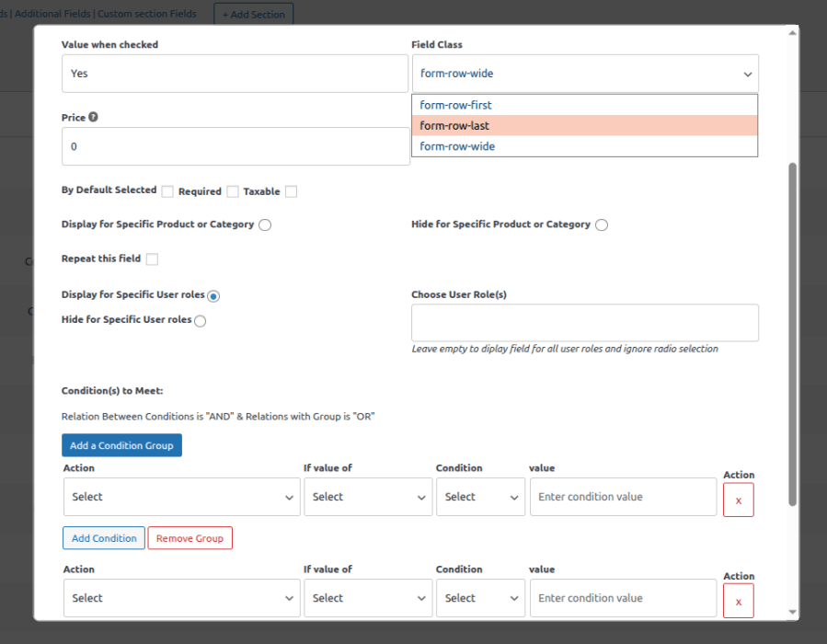The width and height of the screenshot is (827, 644).
Task: Click the Choose User Role(s) input box
Action: (x=585, y=323)
